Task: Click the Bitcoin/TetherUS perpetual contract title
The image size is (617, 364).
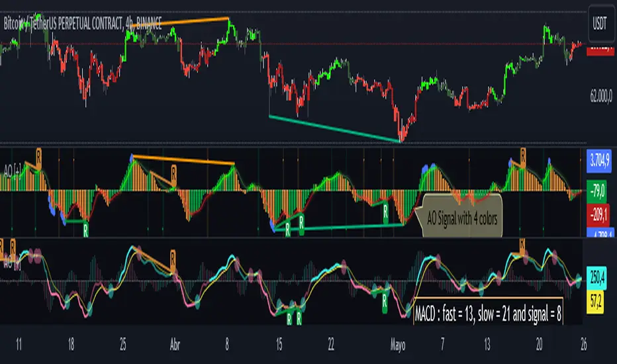Action: (x=83, y=24)
